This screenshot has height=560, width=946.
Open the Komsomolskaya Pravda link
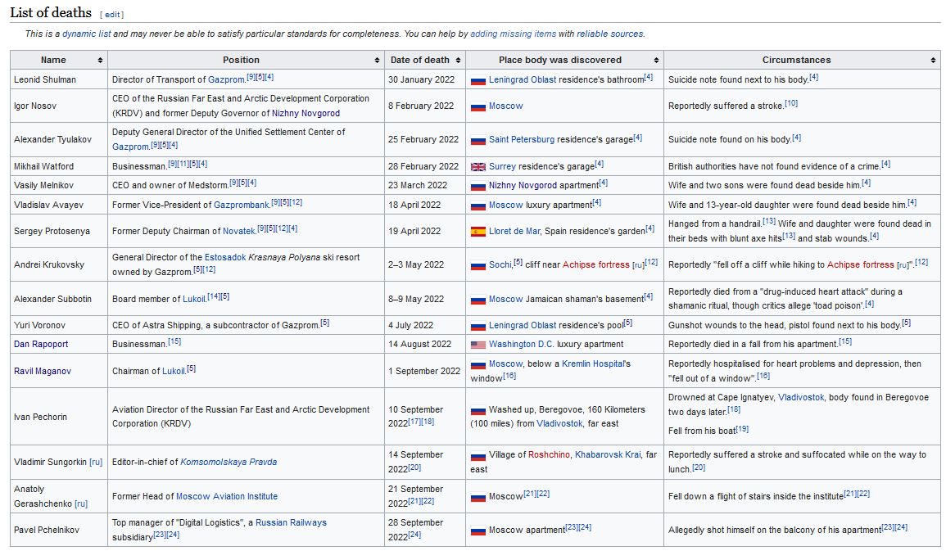point(229,463)
